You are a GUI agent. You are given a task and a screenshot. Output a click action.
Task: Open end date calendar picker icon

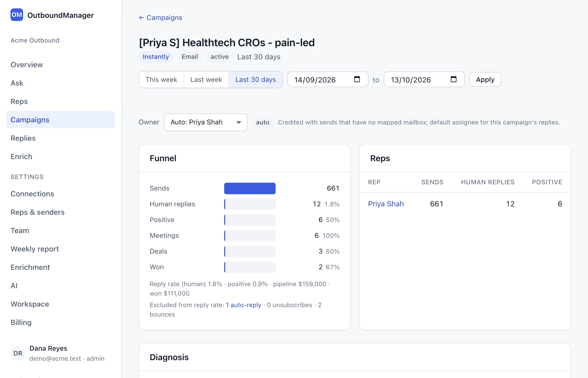pyautogui.click(x=454, y=79)
